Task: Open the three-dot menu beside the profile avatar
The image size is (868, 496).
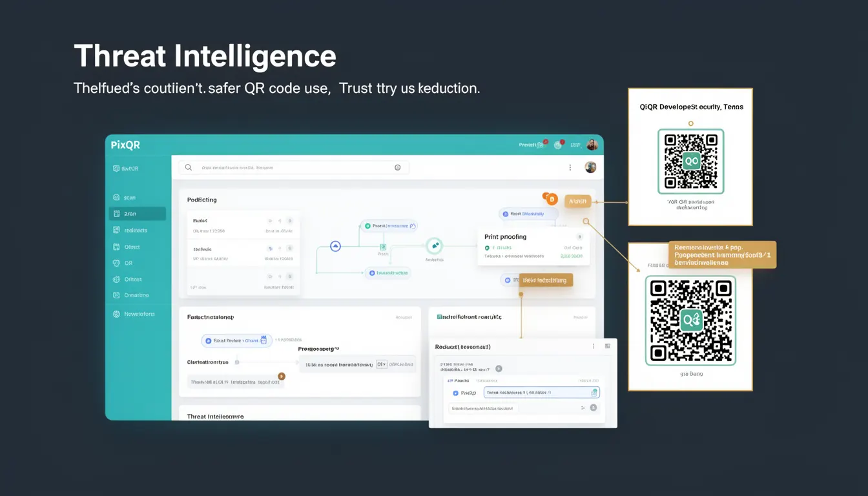Action: (570, 167)
